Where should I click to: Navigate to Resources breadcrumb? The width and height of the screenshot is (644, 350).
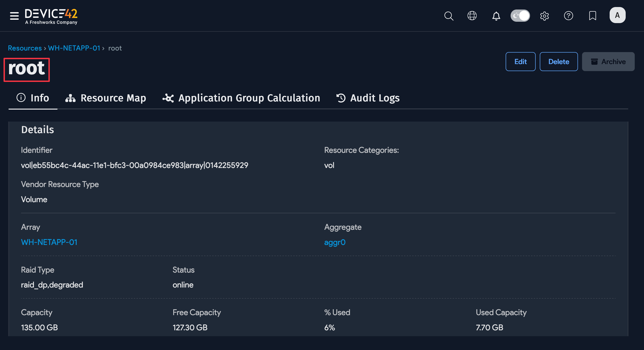pyautogui.click(x=24, y=48)
